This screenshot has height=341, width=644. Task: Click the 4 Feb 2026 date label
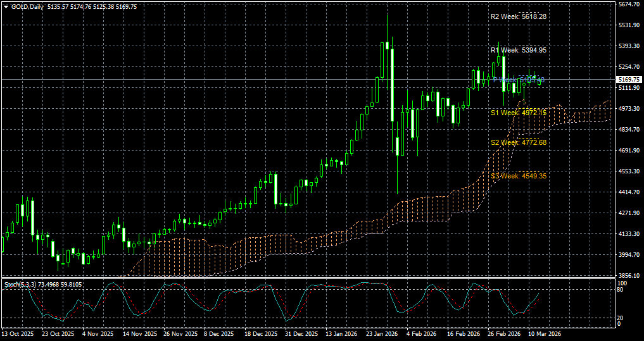pos(421,334)
